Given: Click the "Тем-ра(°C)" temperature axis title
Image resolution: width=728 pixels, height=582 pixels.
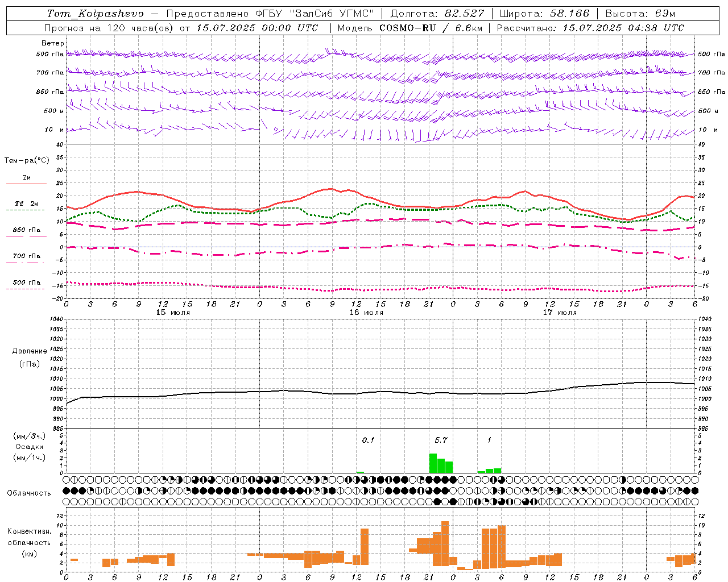Looking at the screenshot, I should pos(27,161).
